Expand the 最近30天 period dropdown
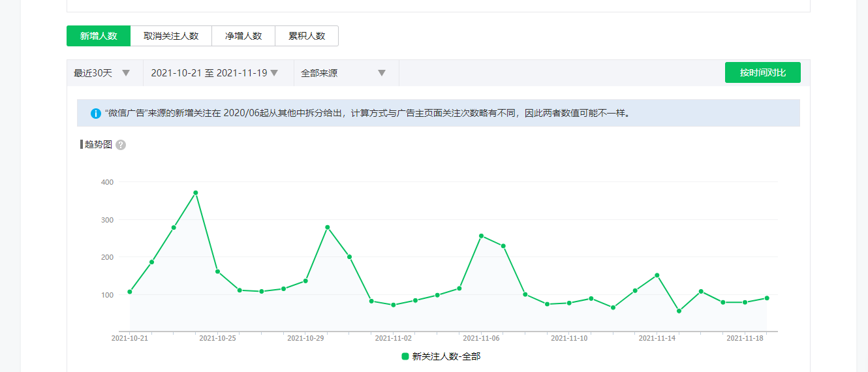Image resolution: width=868 pixels, height=372 pixels. point(104,73)
